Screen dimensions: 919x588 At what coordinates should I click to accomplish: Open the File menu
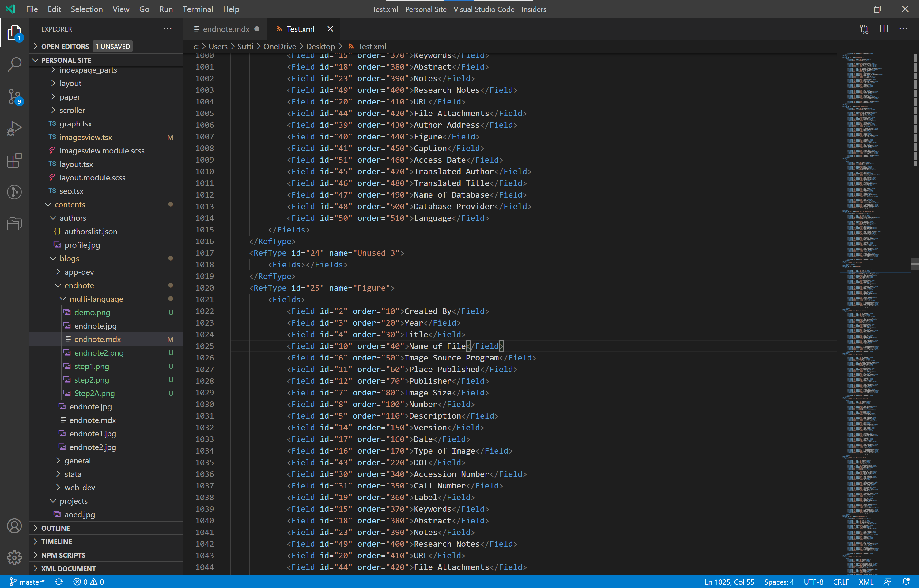pyautogui.click(x=32, y=9)
